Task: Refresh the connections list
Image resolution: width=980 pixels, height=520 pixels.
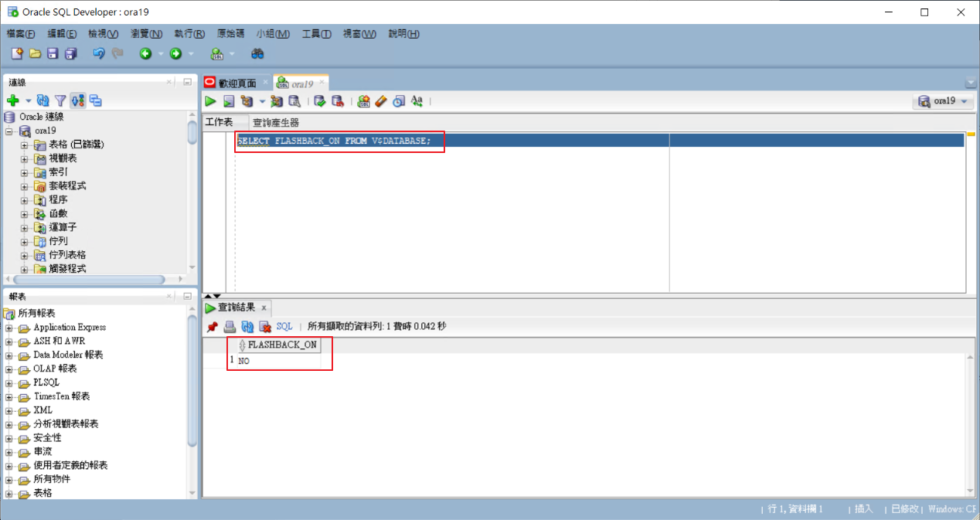Action: (x=43, y=100)
